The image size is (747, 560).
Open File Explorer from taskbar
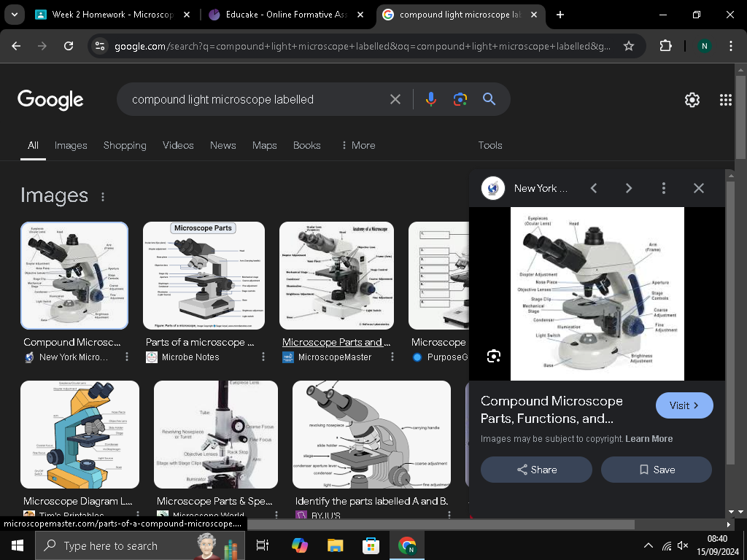(336, 545)
